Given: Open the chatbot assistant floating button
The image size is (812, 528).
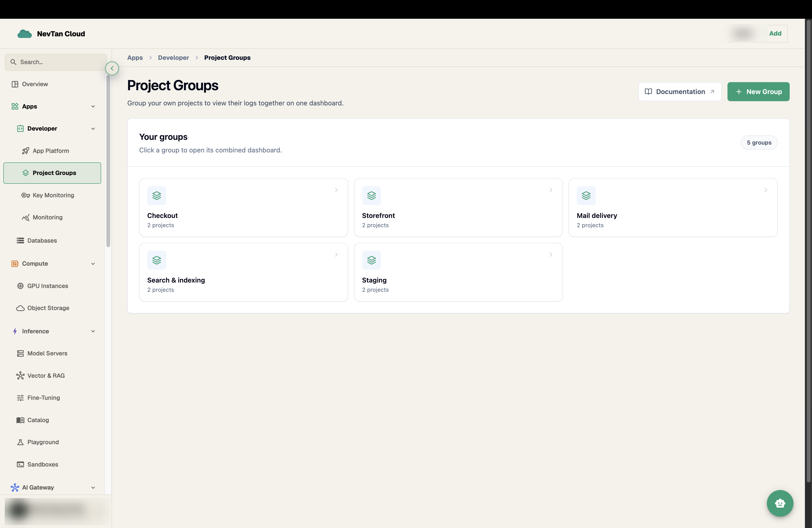Looking at the screenshot, I should tap(780, 503).
